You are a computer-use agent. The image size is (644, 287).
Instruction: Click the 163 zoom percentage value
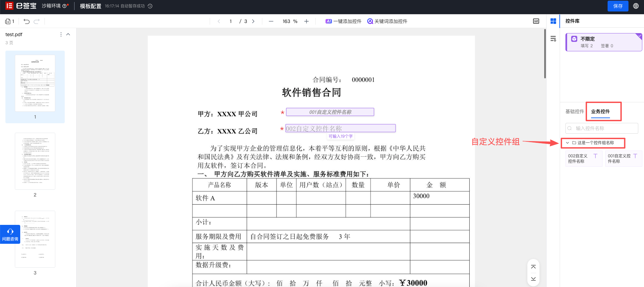pyautogui.click(x=286, y=21)
